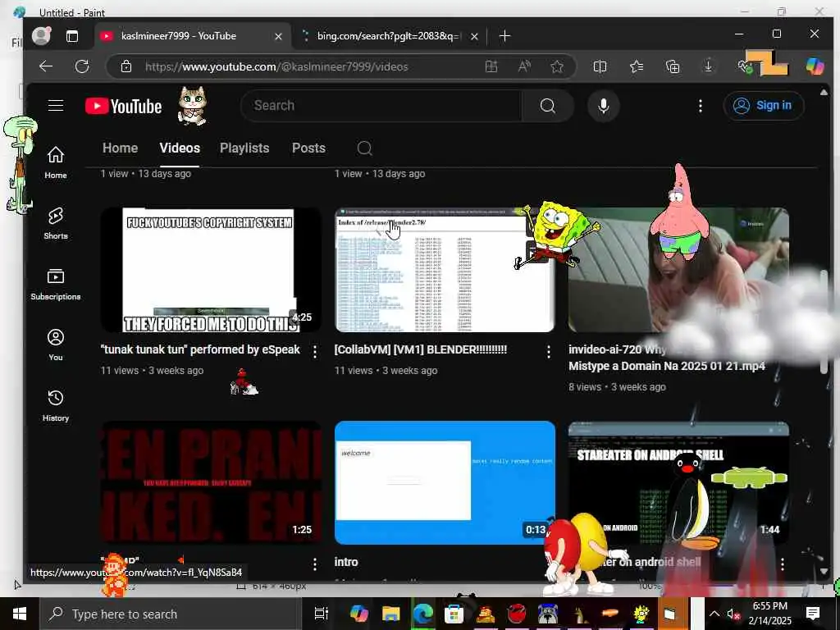View site information lock icon
This screenshot has height=630, width=840.
click(x=126, y=66)
